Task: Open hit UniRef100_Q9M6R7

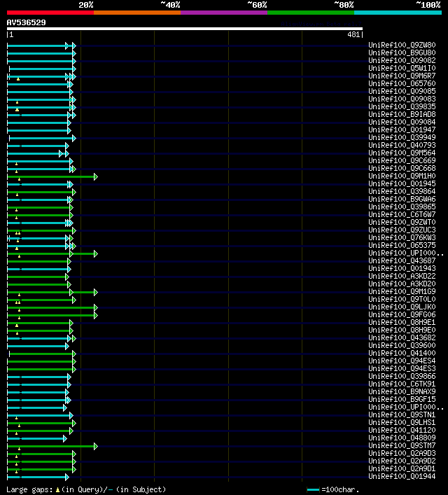Action: [x=402, y=76]
